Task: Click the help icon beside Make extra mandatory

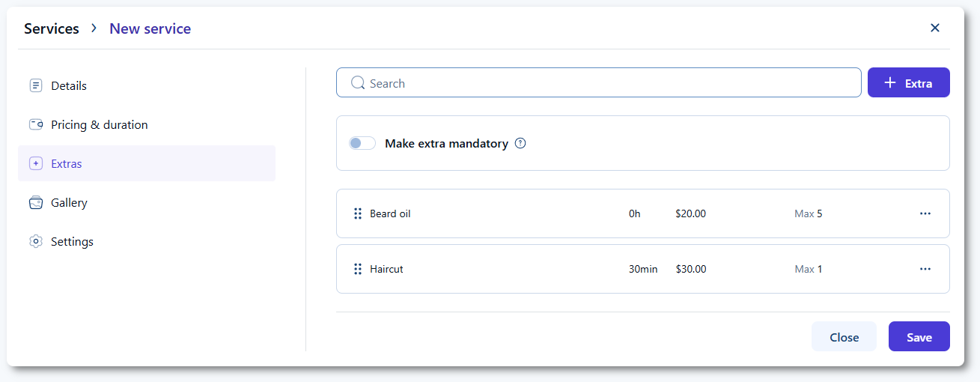Action: [520, 143]
